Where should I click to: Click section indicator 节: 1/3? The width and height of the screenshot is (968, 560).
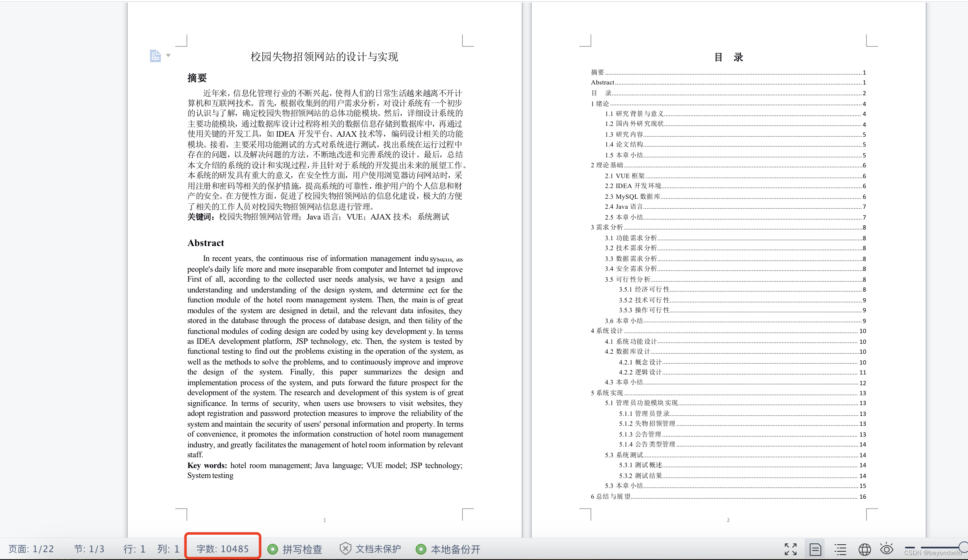point(89,549)
